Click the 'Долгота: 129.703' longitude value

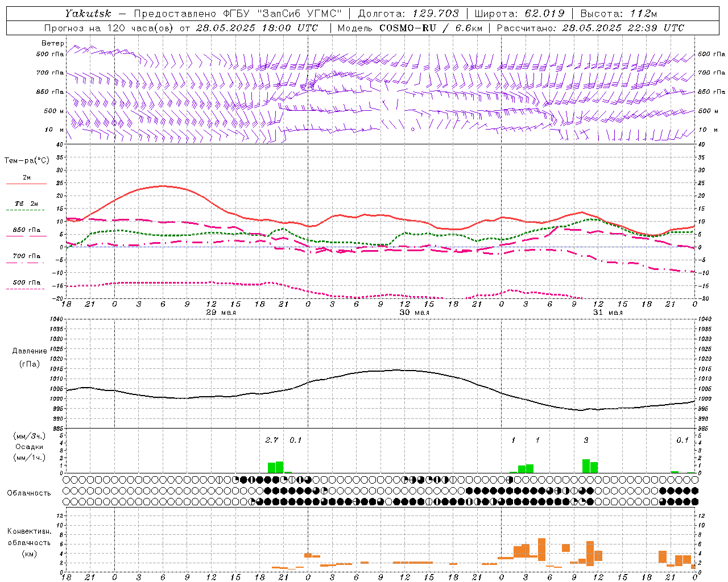pyautogui.click(x=408, y=13)
